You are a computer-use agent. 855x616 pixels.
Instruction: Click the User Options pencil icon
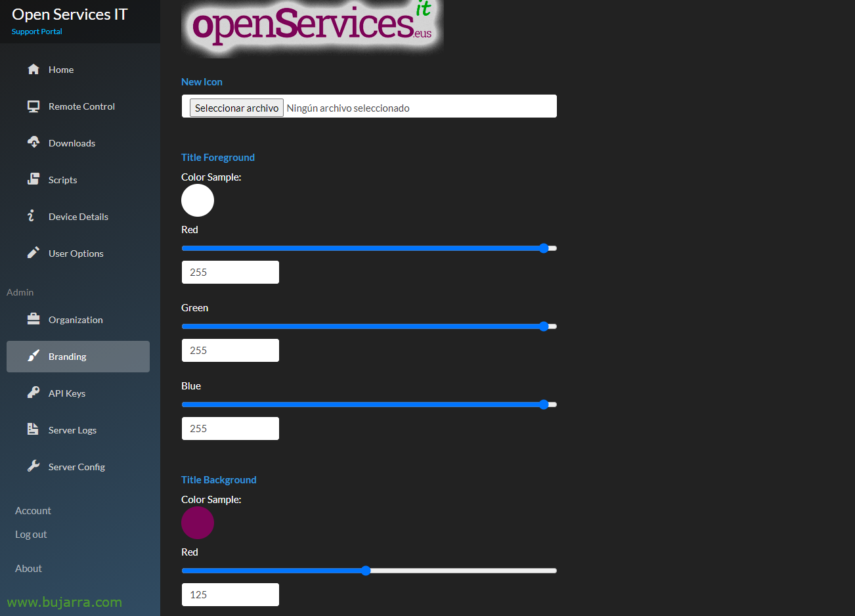pyautogui.click(x=33, y=253)
